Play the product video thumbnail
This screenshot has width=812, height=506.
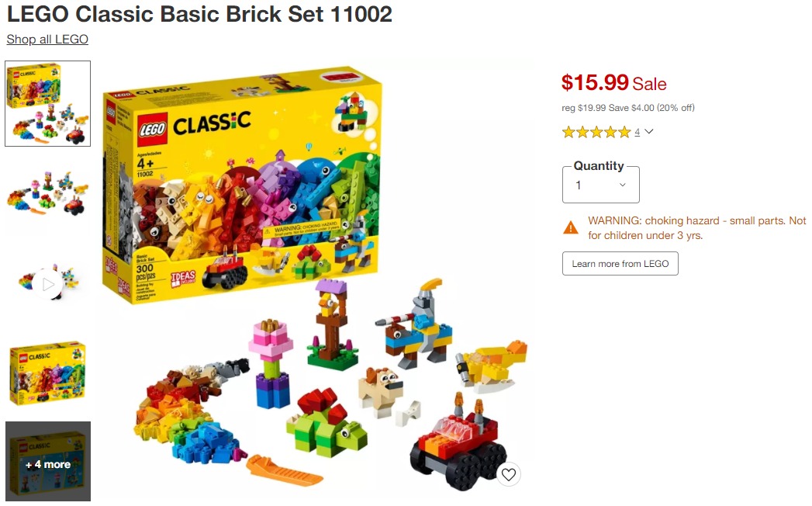47,284
